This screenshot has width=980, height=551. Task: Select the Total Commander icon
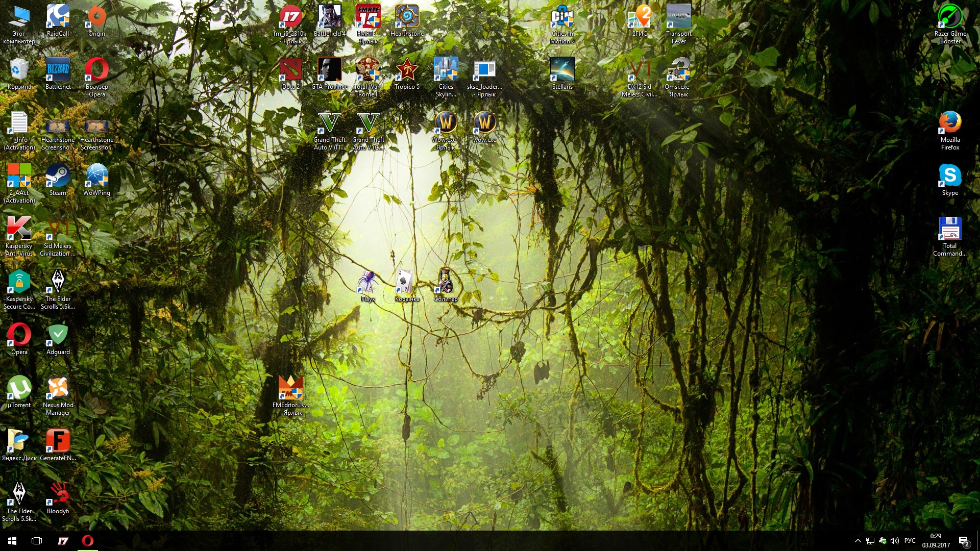coord(950,229)
